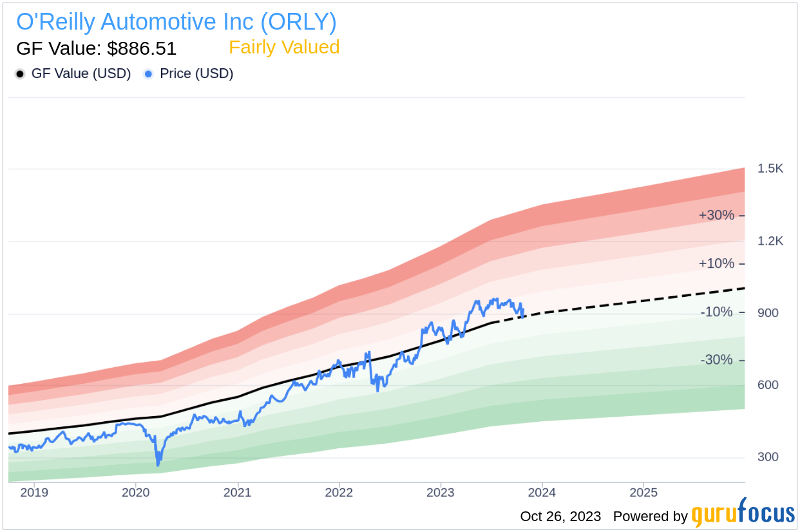Click the +10% band label
Screen dimensions: 800x532
pyautogui.click(x=716, y=263)
